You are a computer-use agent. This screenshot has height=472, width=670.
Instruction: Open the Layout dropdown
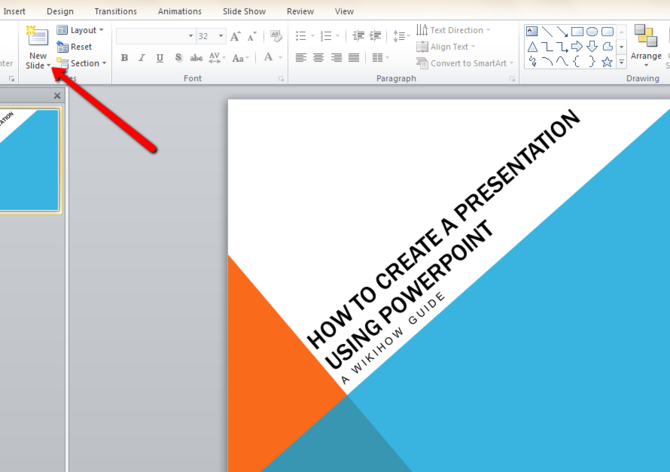point(81,30)
